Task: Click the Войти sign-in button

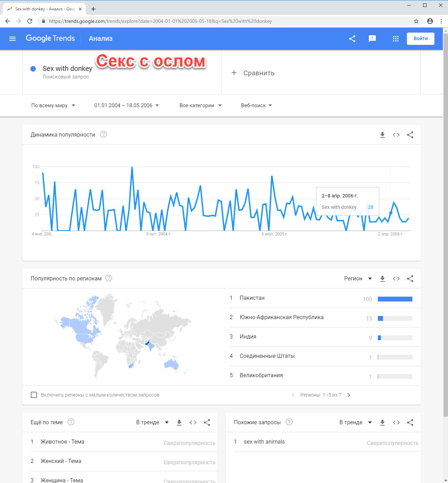Action: pyautogui.click(x=420, y=38)
